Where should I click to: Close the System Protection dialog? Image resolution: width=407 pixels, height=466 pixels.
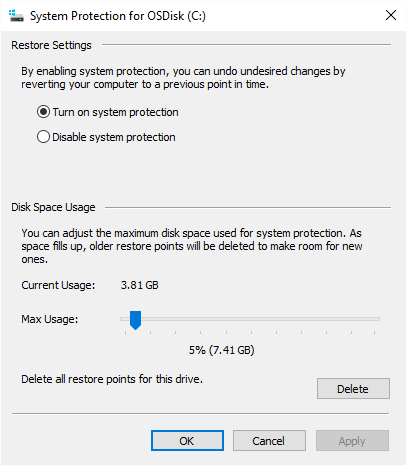click(x=391, y=15)
